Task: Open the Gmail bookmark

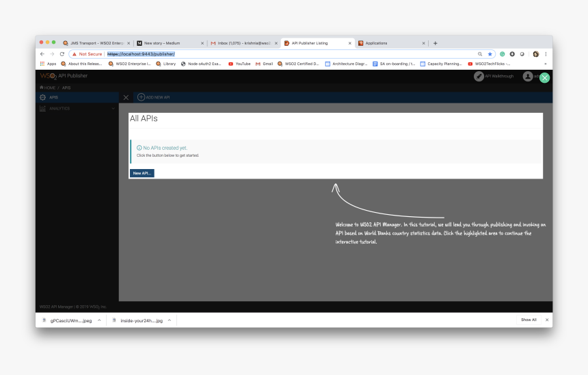Action: [264, 64]
